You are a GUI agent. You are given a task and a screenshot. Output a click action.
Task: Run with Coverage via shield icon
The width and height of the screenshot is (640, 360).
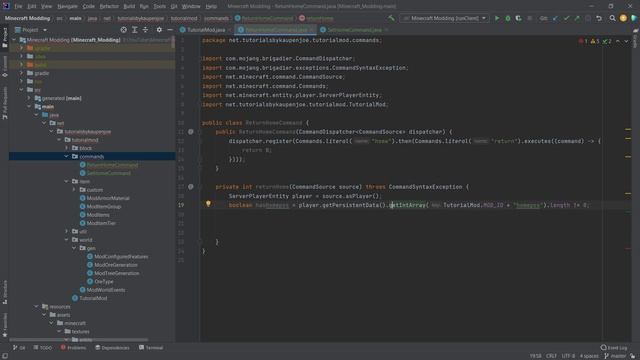click(518, 18)
